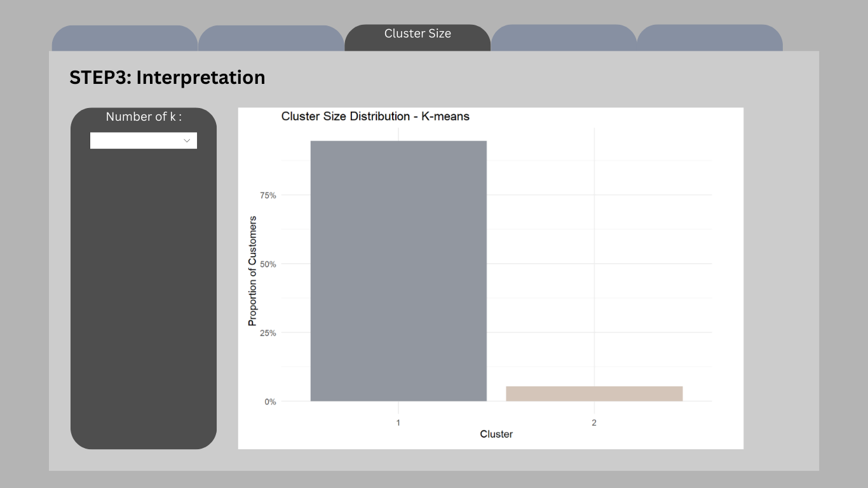Click the x-axis tick label 1
The image size is (868, 488).
(398, 423)
